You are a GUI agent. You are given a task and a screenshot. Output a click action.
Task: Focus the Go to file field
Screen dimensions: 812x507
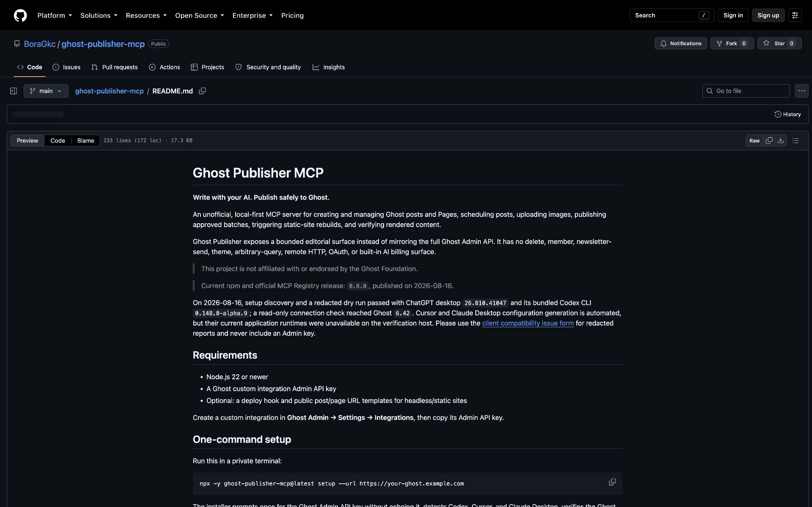[x=746, y=91]
